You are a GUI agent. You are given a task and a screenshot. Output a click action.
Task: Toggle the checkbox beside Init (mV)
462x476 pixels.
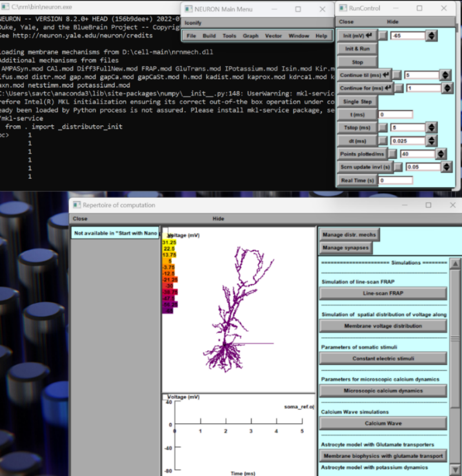pos(383,36)
